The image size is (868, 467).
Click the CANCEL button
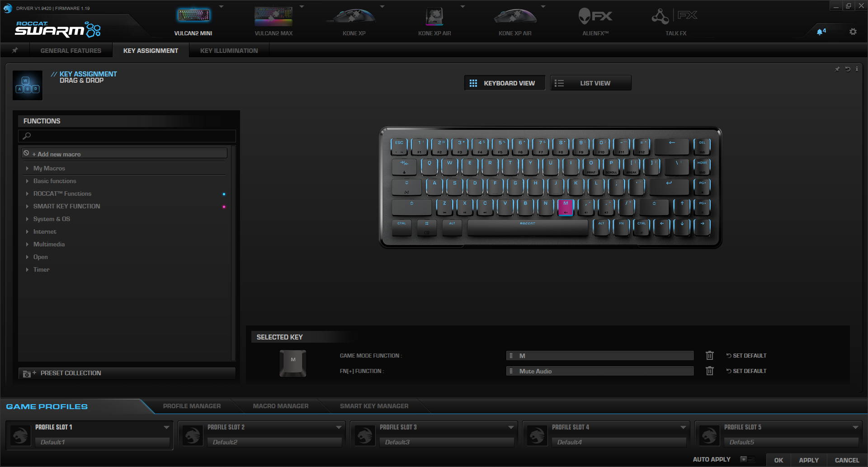pos(847,460)
